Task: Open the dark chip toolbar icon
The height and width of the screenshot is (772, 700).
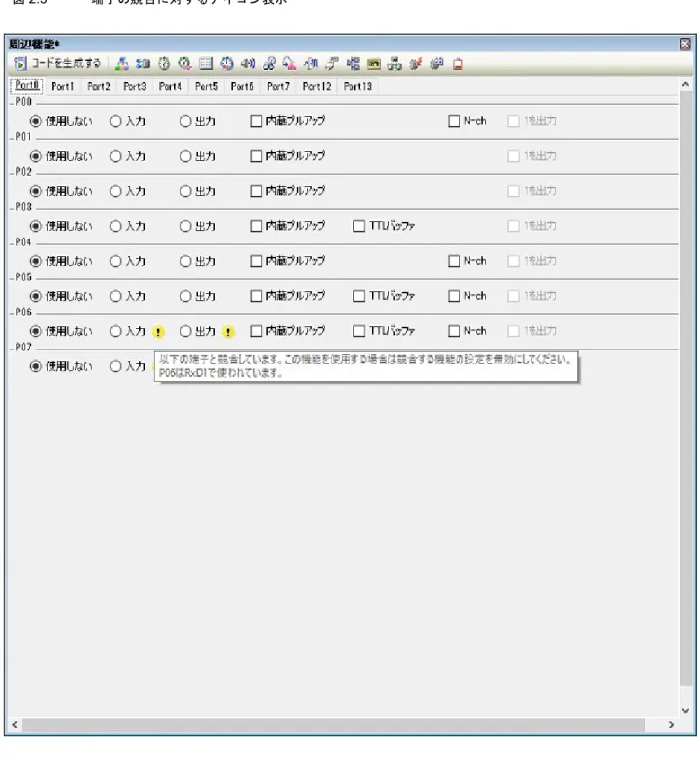Action: (437, 64)
